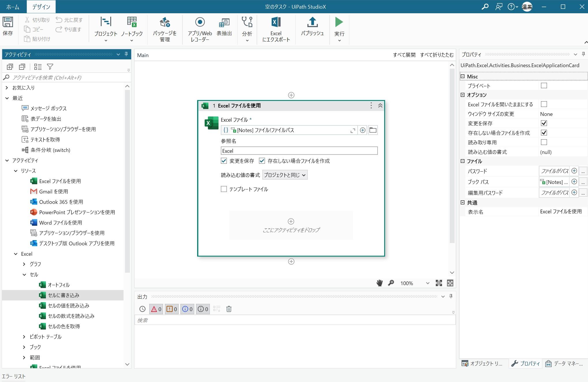Uncheck 変更を保存 in Properties panel

(x=544, y=123)
